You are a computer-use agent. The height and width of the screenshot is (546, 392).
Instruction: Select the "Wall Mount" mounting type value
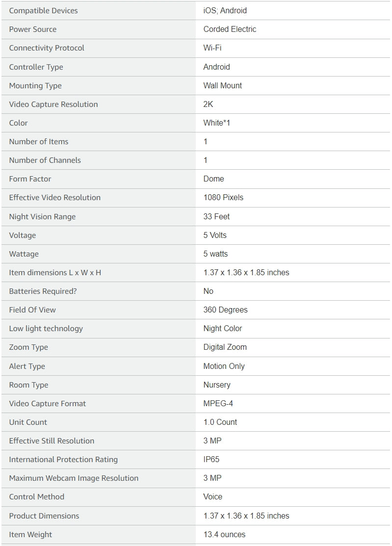(223, 85)
